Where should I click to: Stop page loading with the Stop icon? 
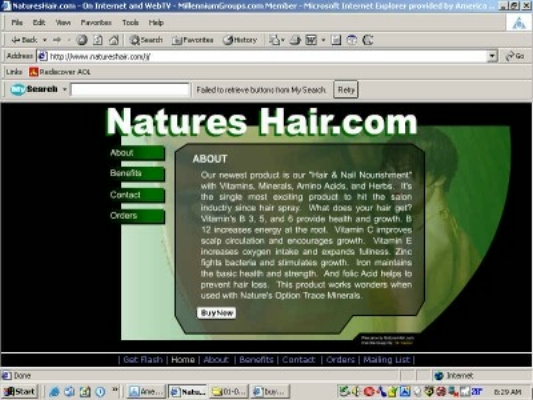(x=82, y=40)
